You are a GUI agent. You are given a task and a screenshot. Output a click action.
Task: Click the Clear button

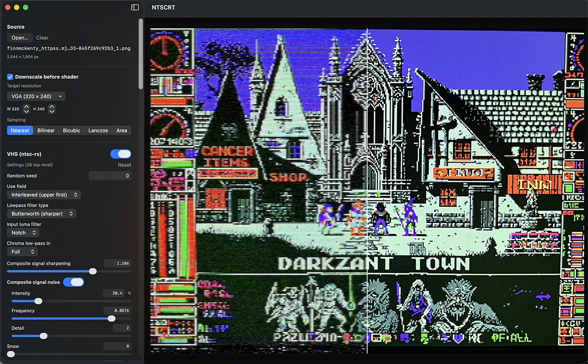[x=42, y=38]
